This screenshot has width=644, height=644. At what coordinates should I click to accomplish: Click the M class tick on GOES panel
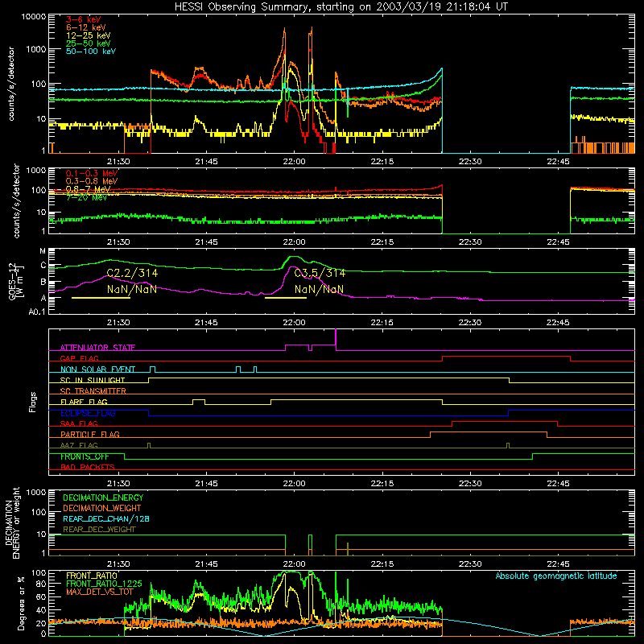pos(43,251)
